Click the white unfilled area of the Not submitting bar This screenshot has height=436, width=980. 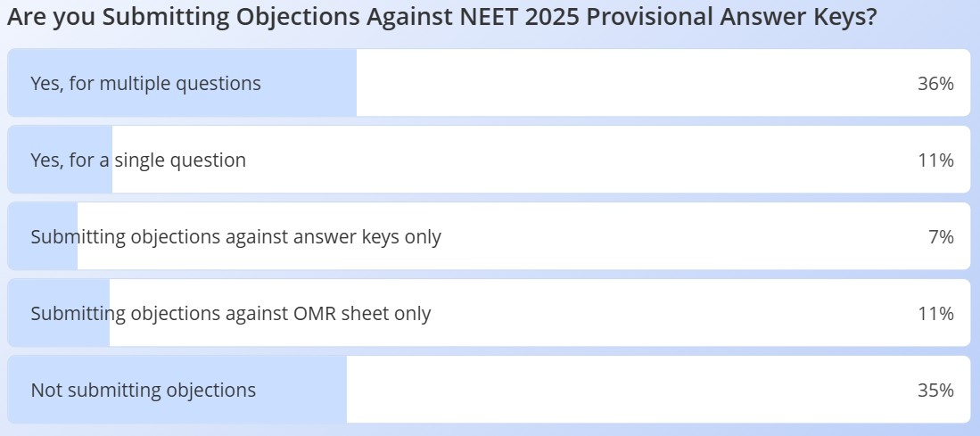point(624,391)
